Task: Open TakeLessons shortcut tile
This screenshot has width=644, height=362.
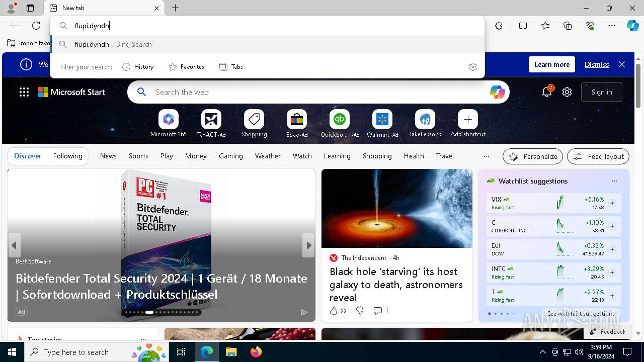Action: 425,124
